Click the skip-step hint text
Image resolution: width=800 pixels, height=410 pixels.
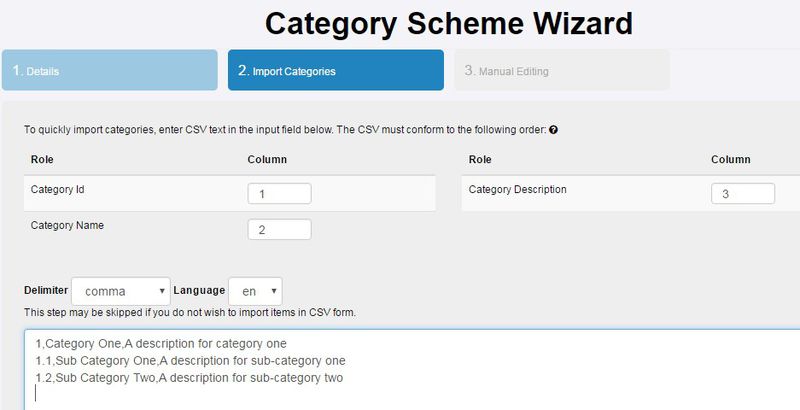tap(190, 313)
